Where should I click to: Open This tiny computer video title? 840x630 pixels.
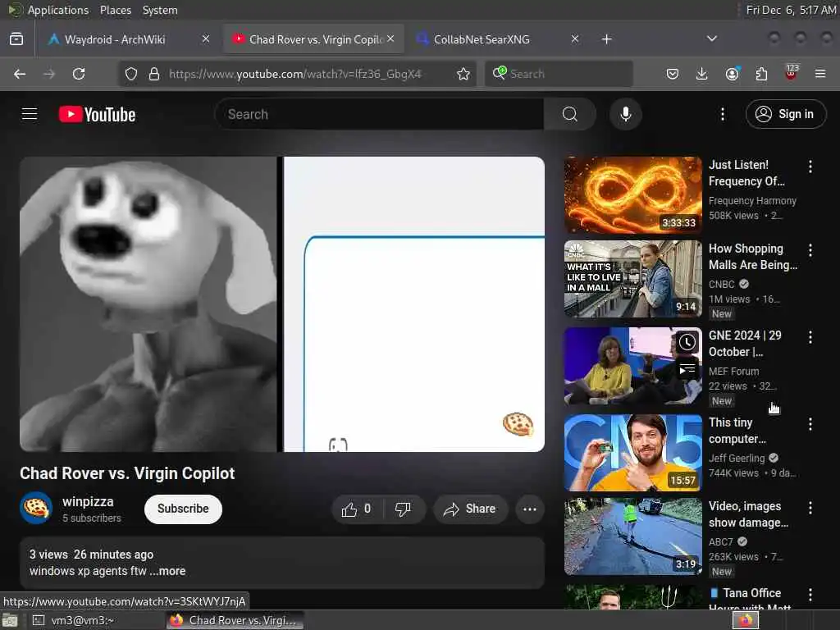click(737, 431)
